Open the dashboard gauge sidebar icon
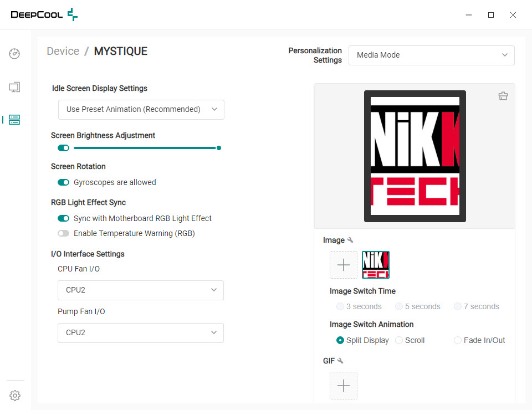Viewport: 532px width, 410px height. click(14, 54)
